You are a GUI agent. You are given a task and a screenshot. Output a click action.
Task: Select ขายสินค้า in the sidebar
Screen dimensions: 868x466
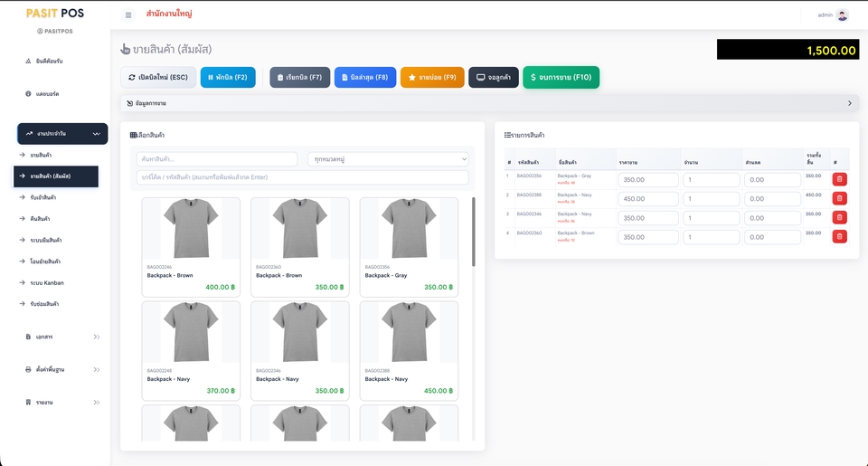[41, 155]
